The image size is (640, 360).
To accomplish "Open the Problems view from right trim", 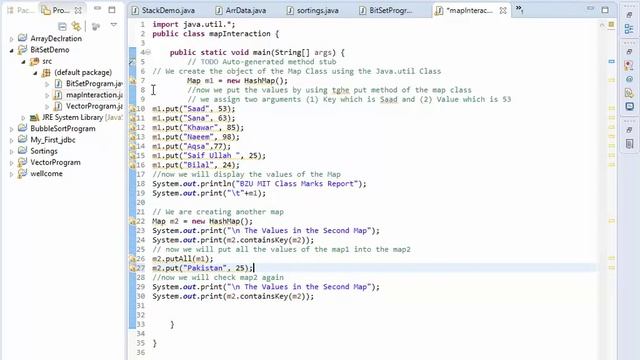I will tap(629, 65).
